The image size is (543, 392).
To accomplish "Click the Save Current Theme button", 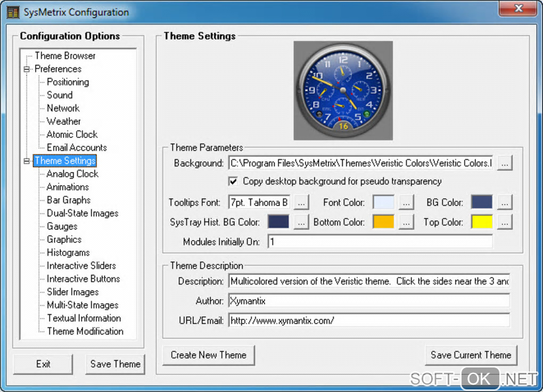I will pos(471,355).
